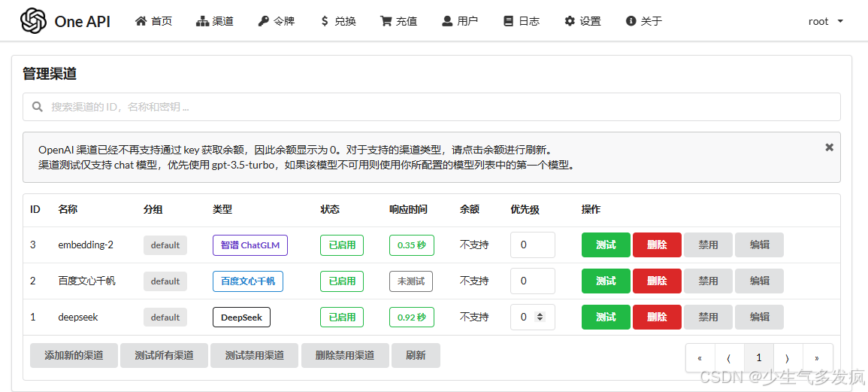Click the DeepSeek type label
This screenshot has width=868, height=392.
(x=241, y=318)
